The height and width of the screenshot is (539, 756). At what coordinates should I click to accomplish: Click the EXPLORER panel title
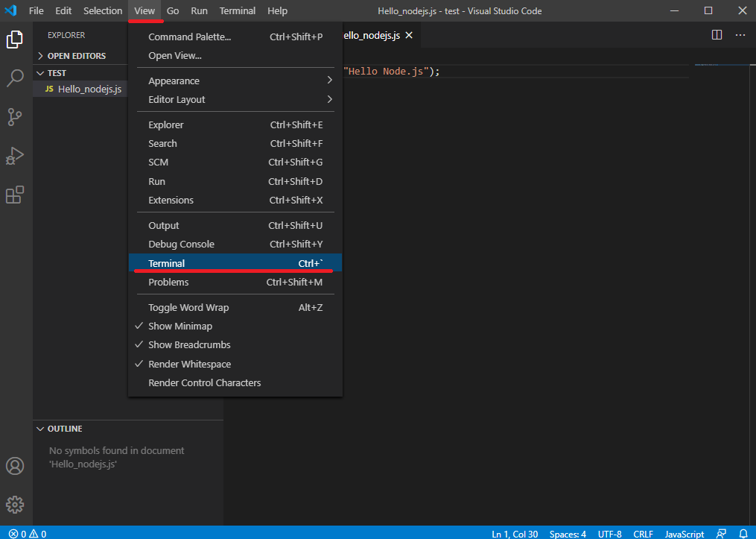click(66, 35)
